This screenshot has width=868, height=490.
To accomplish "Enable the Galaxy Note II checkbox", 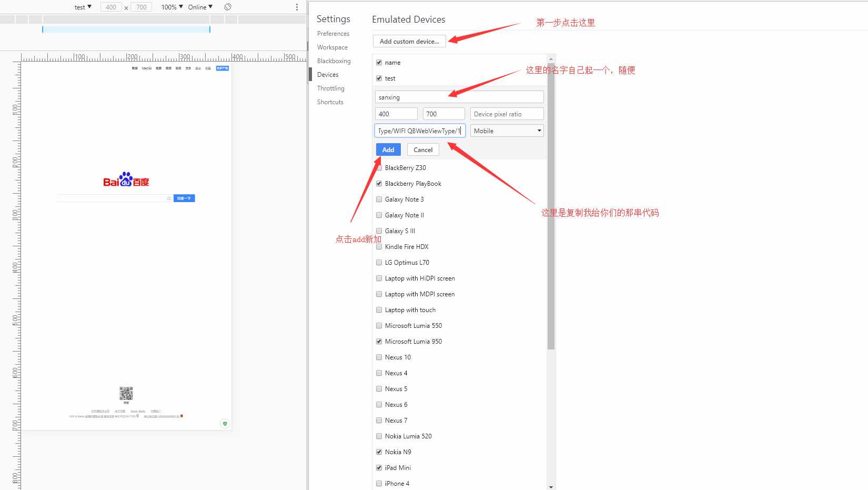I will (379, 215).
